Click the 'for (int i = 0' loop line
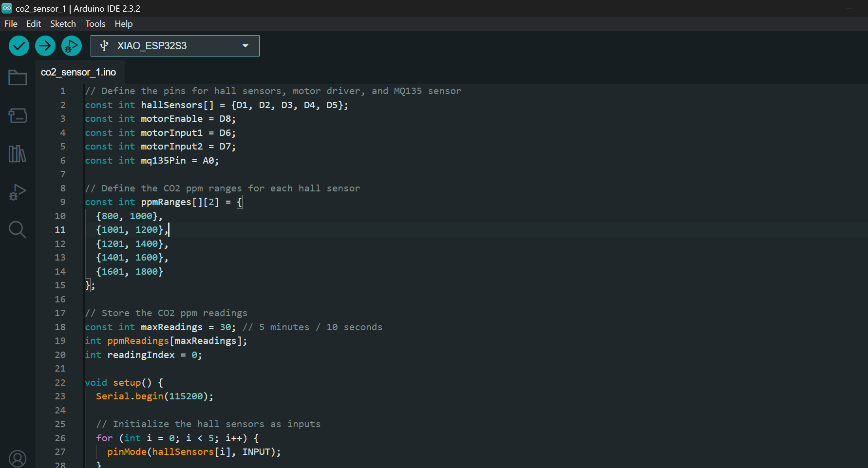The height and width of the screenshot is (468, 868). 177,438
